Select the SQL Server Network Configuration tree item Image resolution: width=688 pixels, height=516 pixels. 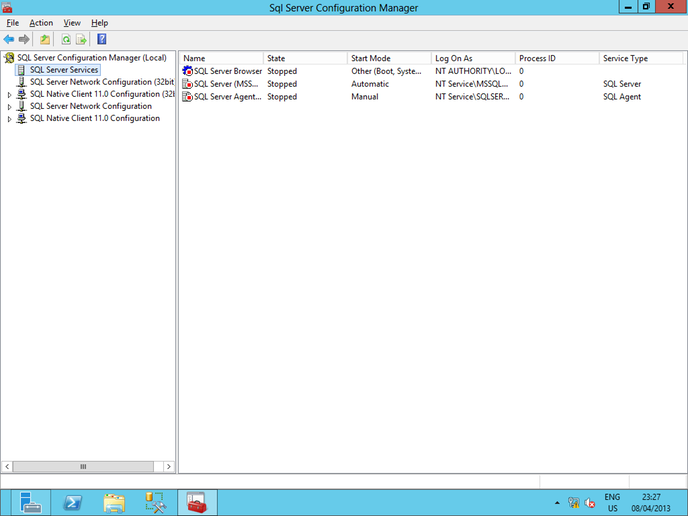[91, 106]
